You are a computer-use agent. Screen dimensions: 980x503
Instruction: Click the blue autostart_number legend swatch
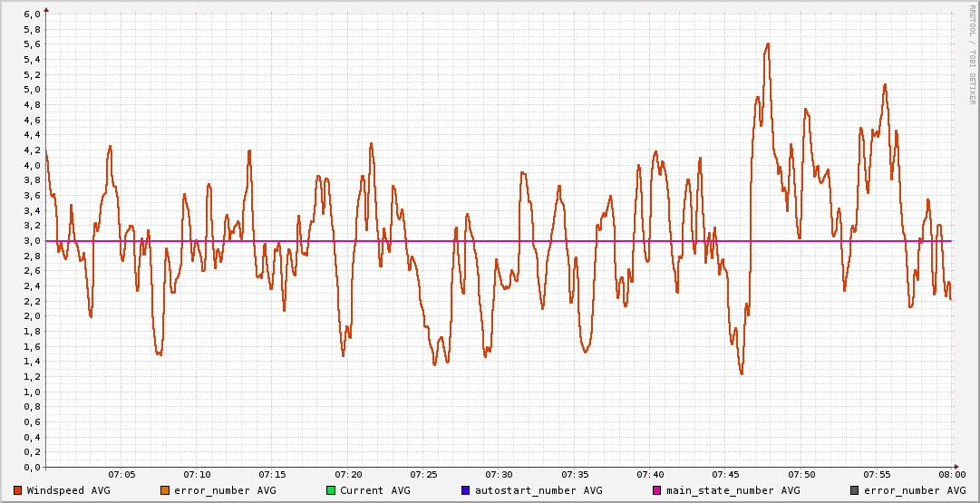(x=466, y=490)
